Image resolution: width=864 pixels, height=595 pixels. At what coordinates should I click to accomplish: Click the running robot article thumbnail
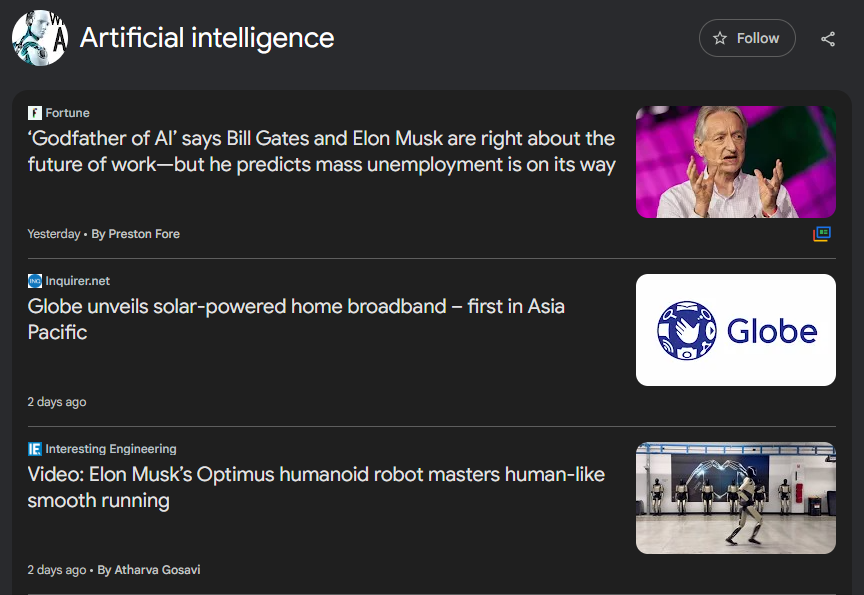tap(735, 498)
